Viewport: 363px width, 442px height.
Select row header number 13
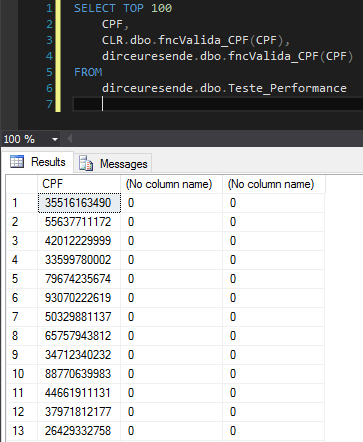(x=22, y=431)
